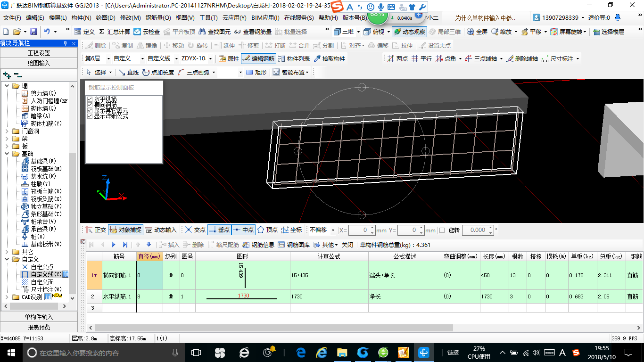Choose the 矩形 rectangle tool
Viewport: 644px width, 362px height.
click(256, 72)
